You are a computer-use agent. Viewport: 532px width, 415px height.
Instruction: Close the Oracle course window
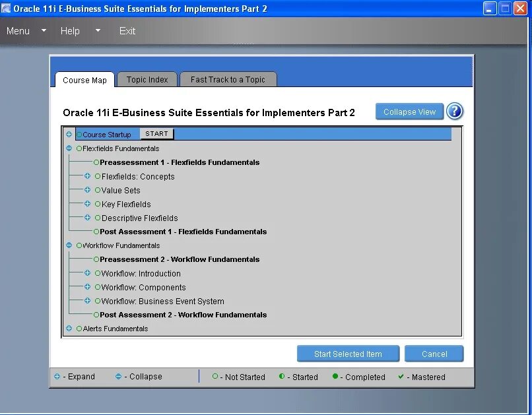click(519, 8)
